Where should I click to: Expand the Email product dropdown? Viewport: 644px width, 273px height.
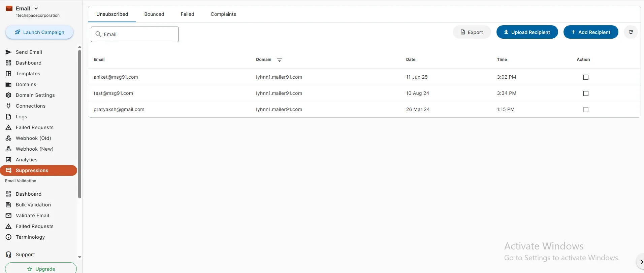(x=36, y=8)
